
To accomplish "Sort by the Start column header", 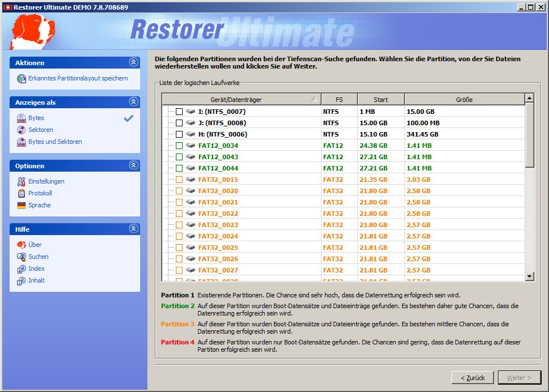I will [381, 100].
